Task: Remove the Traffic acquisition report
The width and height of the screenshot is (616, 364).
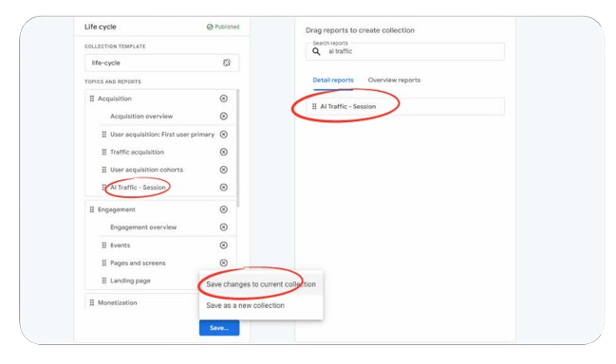Action: point(224,152)
